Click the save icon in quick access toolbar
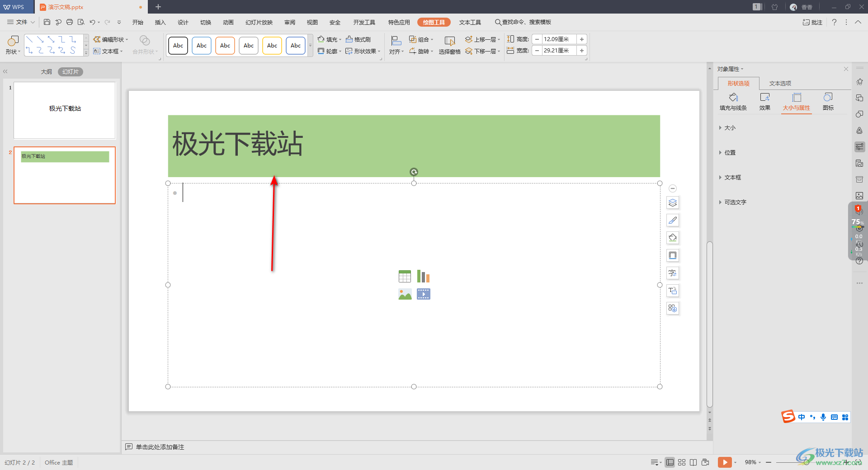This screenshot has width=868, height=470. pos(47,22)
